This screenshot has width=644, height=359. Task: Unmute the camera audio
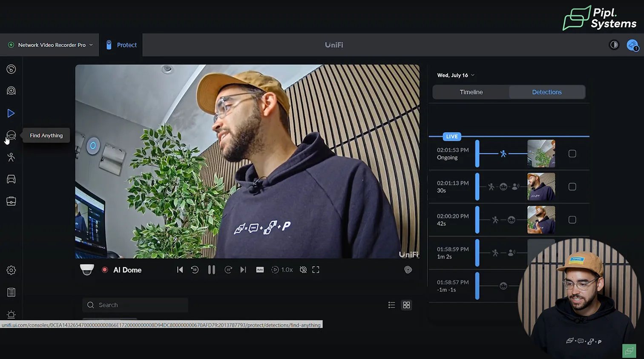[303, 270]
